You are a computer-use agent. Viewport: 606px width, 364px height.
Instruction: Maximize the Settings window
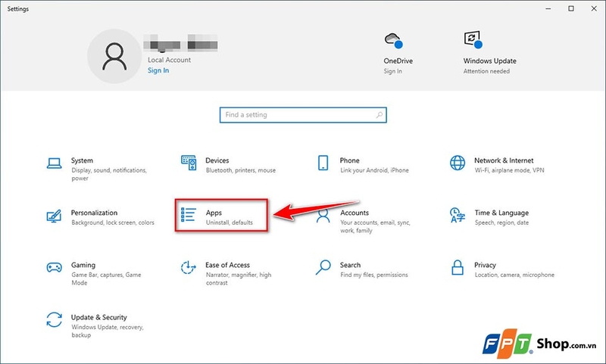pos(571,8)
